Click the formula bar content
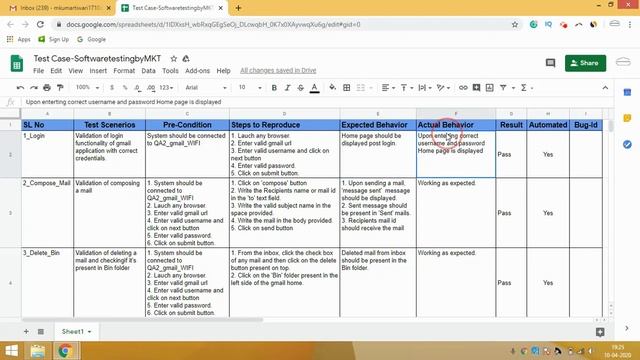 pos(123,102)
